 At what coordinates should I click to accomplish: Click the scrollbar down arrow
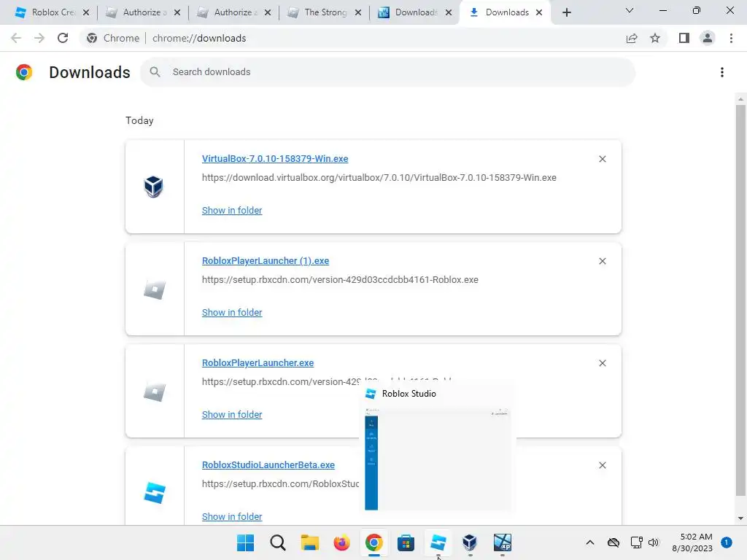coord(740,518)
